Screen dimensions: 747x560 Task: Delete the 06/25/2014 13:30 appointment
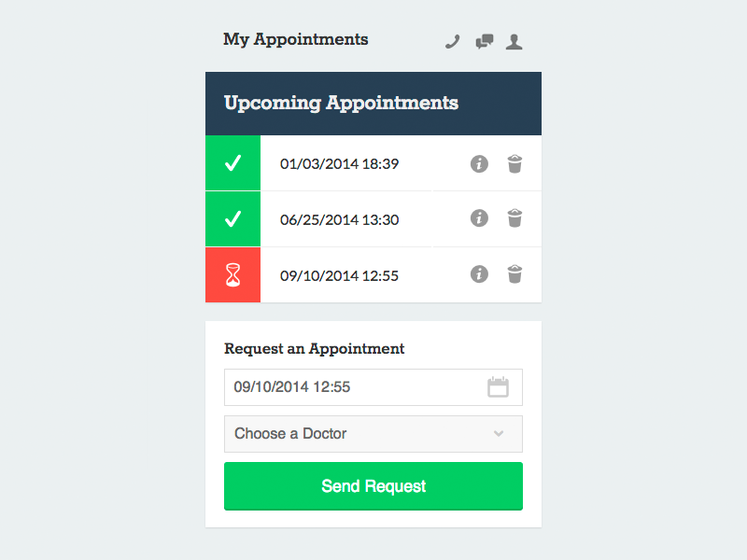click(514, 218)
